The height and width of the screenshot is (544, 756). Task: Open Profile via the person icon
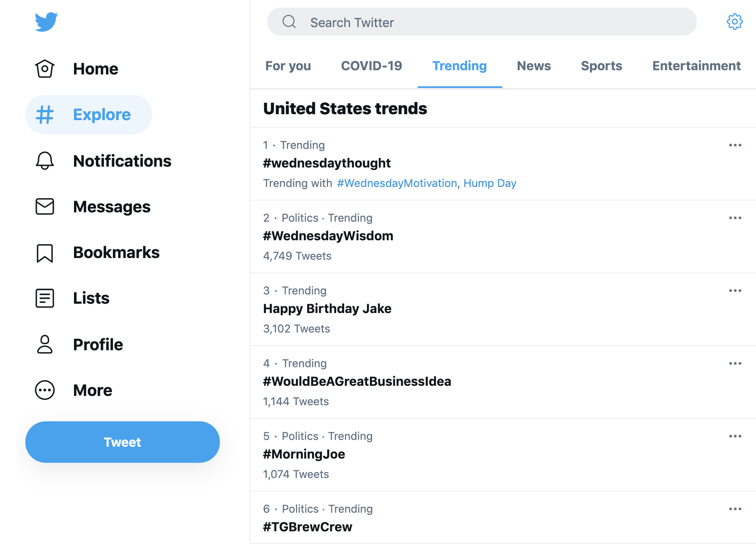pos(44,344)
